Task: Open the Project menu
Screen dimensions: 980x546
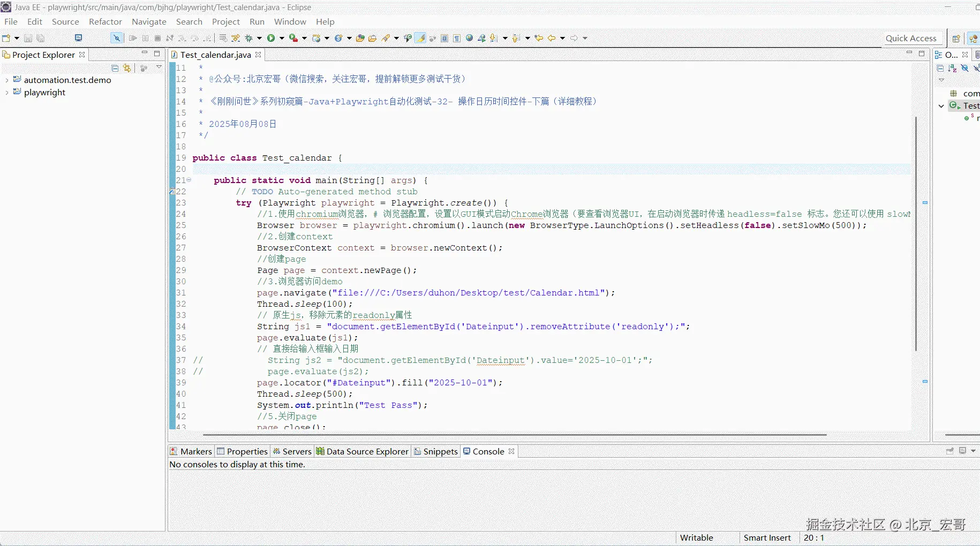Action: pyautogui.click(x=226, y=21)
